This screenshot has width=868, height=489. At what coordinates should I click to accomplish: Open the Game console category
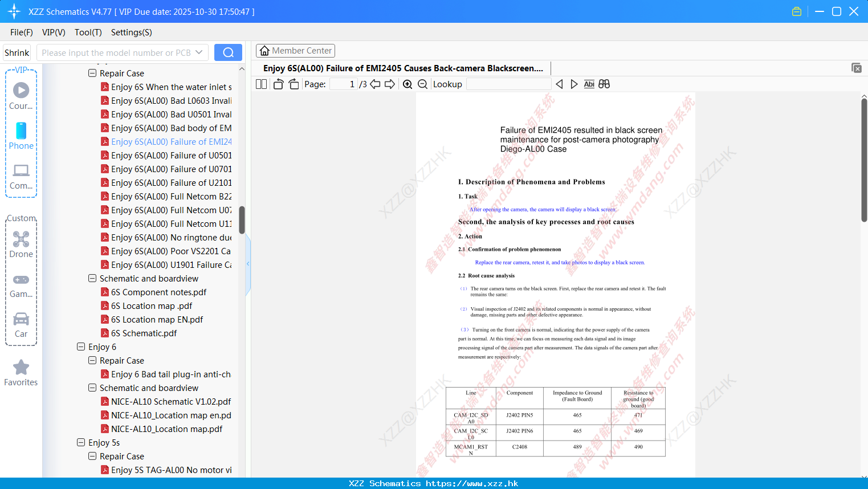(x=21, y=286)
